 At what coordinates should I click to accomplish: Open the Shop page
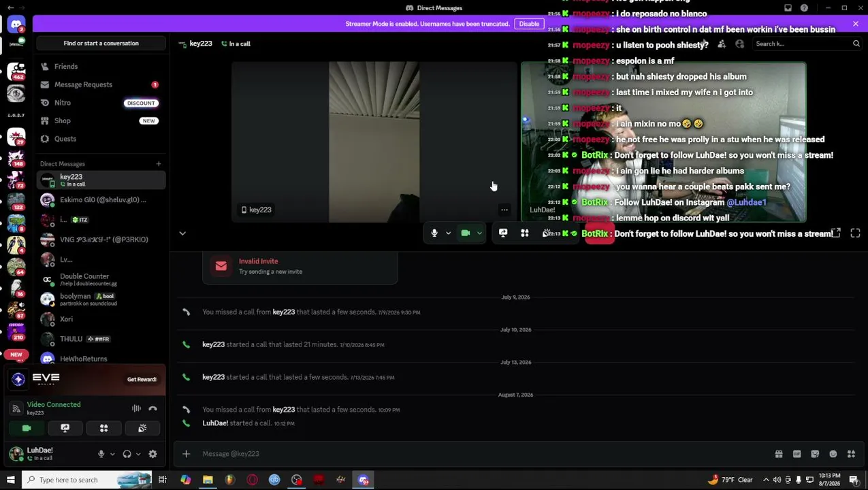tap(101, 120)
